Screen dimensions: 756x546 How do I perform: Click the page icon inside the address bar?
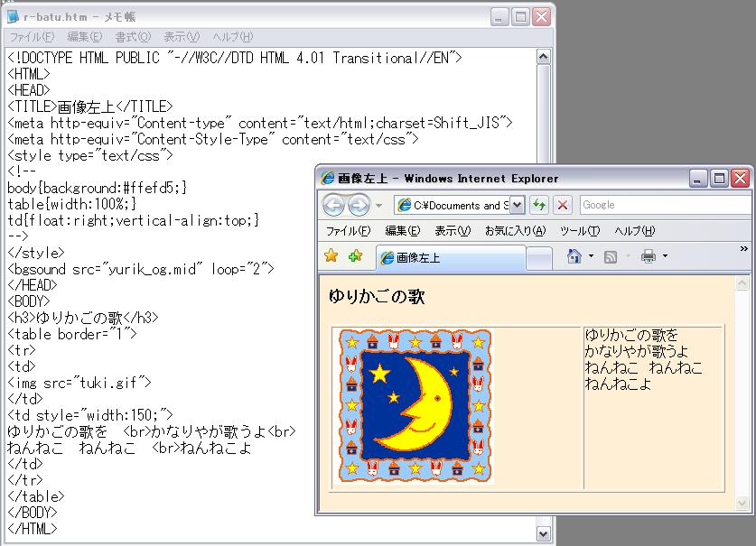[x=404, y=205]
